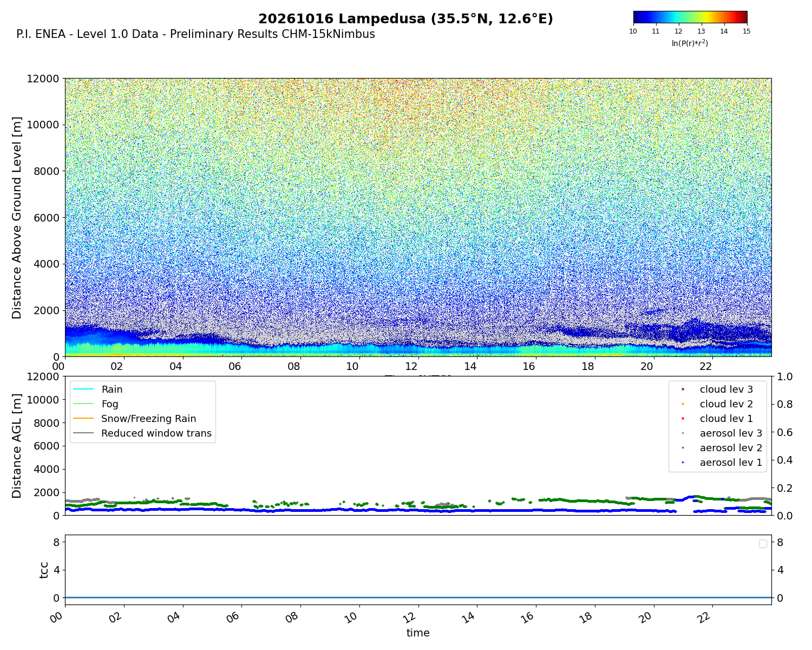
Task: Click the orange line sample beside Snow/Freezing Rain
Action: [83, 419]
